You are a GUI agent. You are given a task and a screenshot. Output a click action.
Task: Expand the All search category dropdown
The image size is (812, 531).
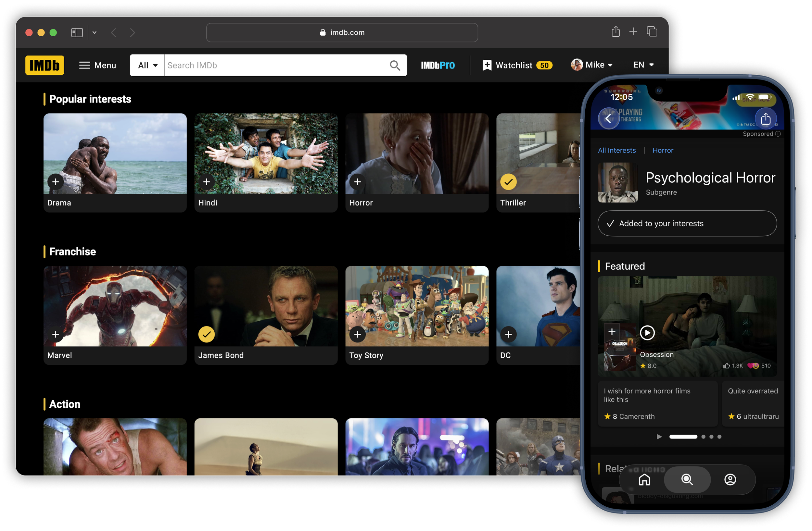[148, 65]
